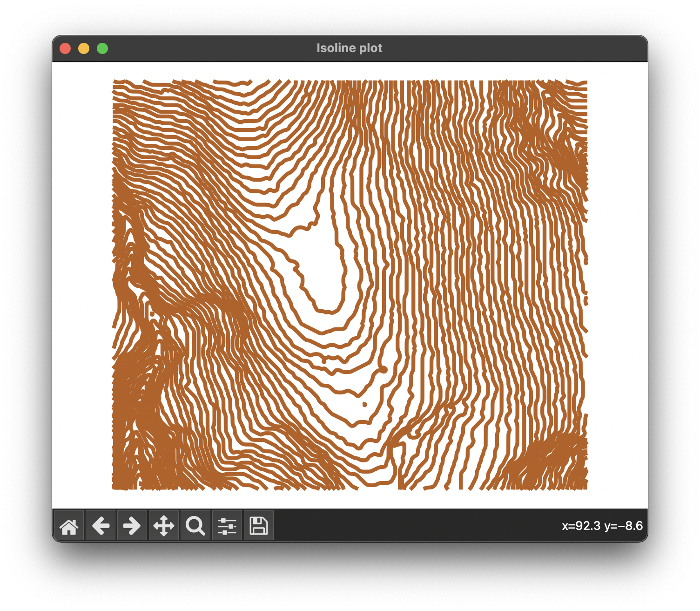The image size is (700, 611).
Task: Save the figure via the floppy disk icon
Action: (x=259, y=526)
